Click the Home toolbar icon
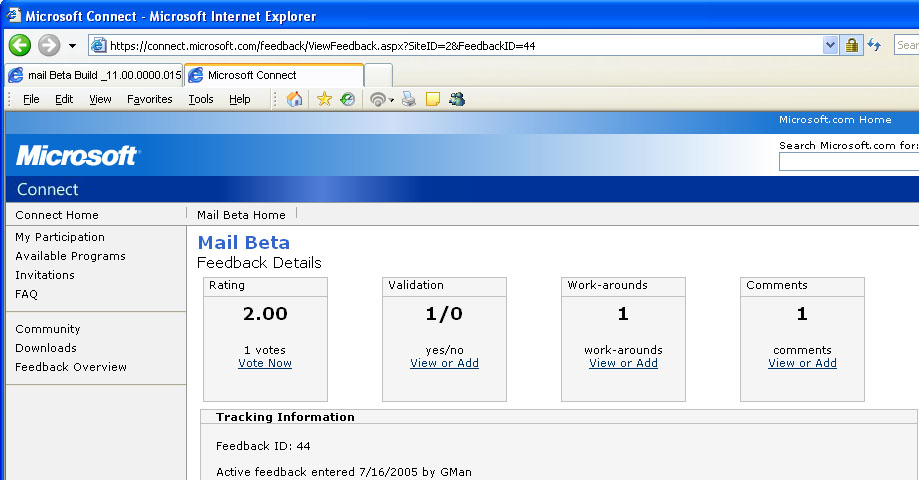Screen dimensions: 919x480 pos(295,99)
